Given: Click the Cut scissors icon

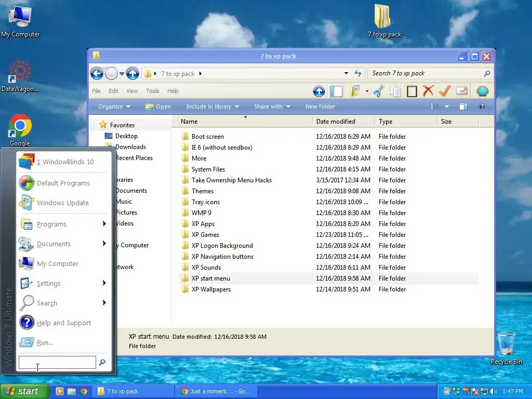Looking at the screenshot, I should coord(379,91).
